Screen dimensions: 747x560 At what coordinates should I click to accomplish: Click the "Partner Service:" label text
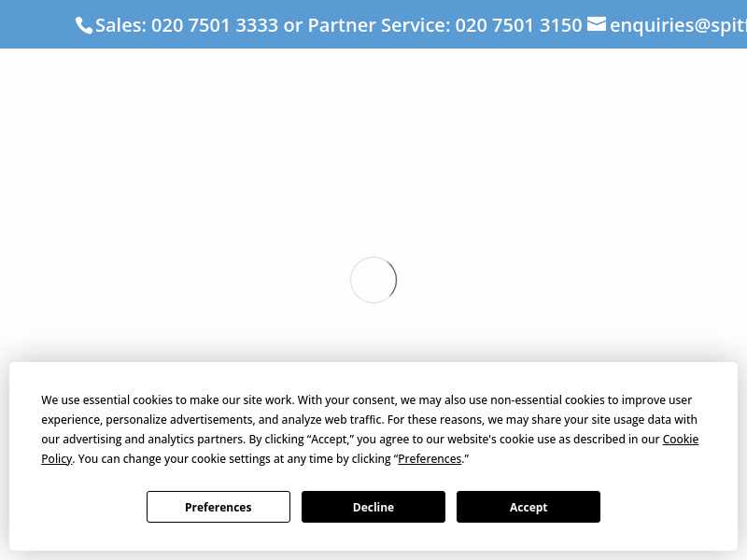[x=379, y=25]
